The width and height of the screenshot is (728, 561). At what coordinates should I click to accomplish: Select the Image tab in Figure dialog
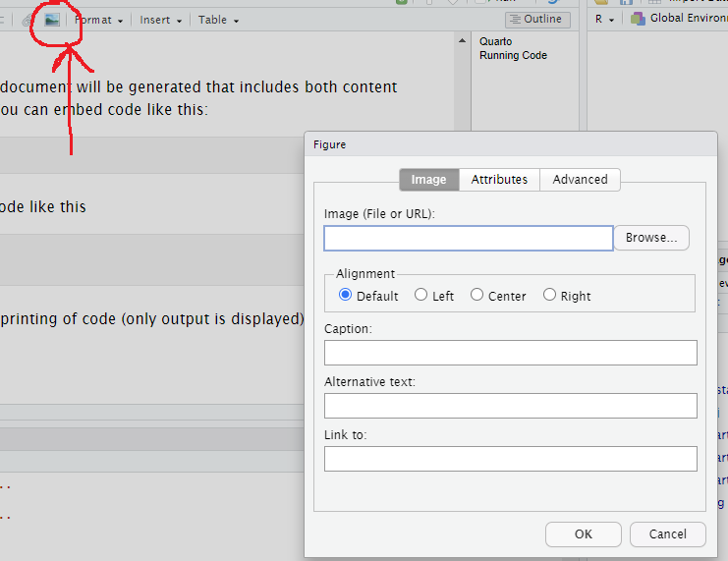point(428,180)
